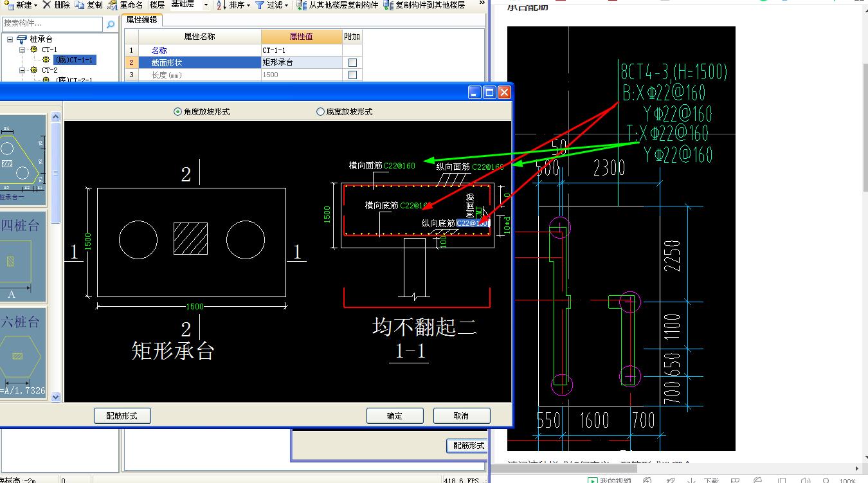This screenshot has width=868, height=483.
Task: Click thumbnail list scroll-up arrow
Action: 55,117
